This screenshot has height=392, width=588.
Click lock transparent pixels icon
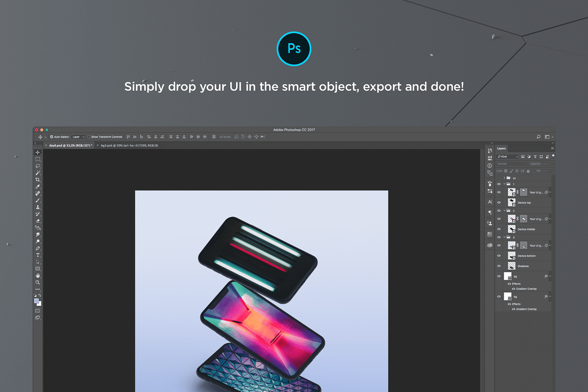(507, 171)
